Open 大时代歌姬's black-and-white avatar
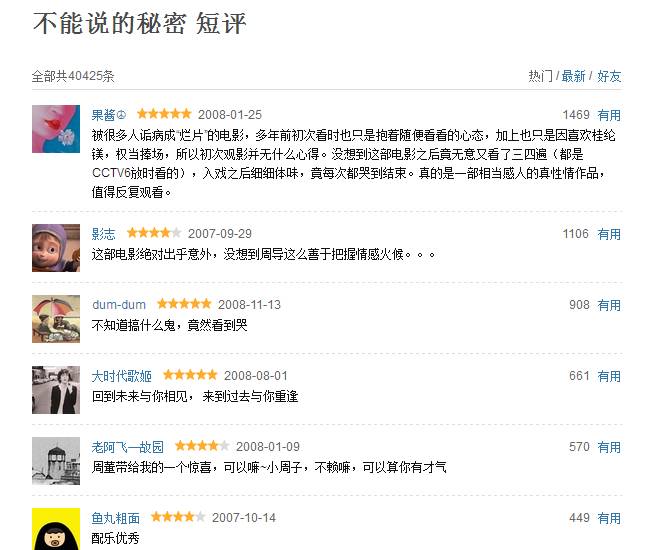Screen dimensions: 660x550 56,389
